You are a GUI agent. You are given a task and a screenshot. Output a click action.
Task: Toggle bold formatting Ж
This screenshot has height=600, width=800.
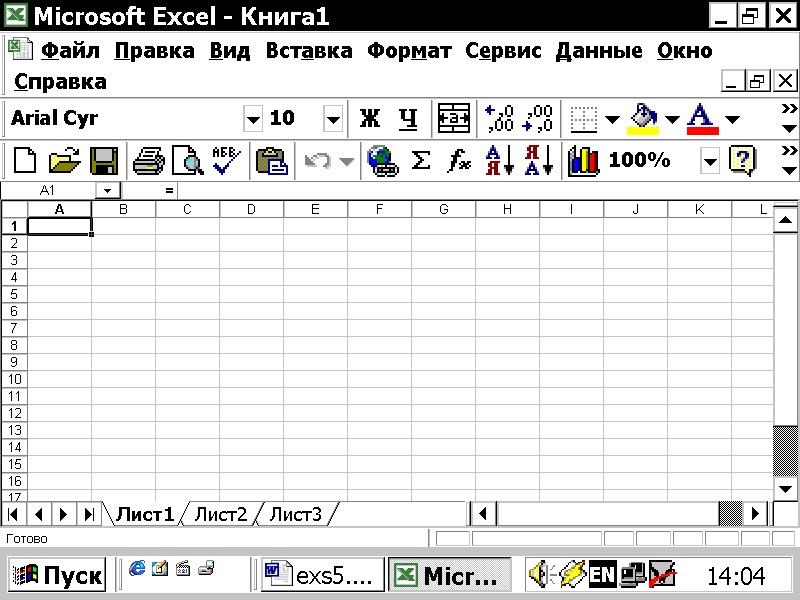click(369, 118)
